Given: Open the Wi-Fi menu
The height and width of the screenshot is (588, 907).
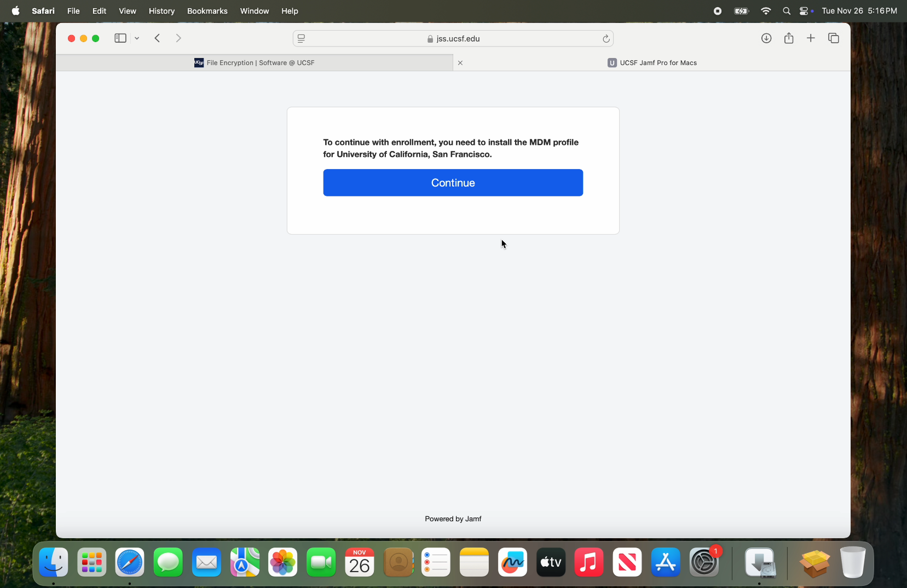Looking at the screenshot, I should (766, 10).
